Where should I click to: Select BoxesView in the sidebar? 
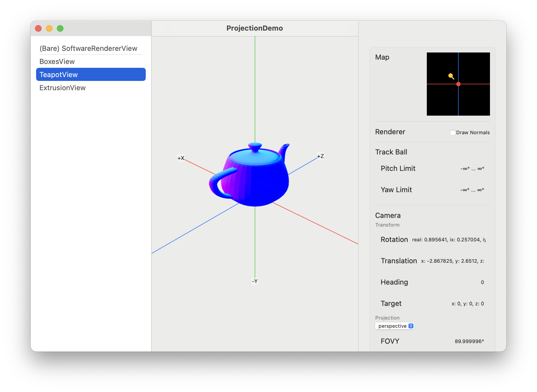[57, 62]
